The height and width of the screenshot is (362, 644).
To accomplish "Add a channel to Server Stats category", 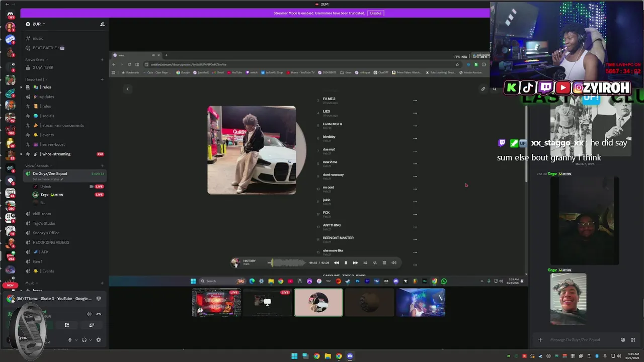I will tap(102, 60).
